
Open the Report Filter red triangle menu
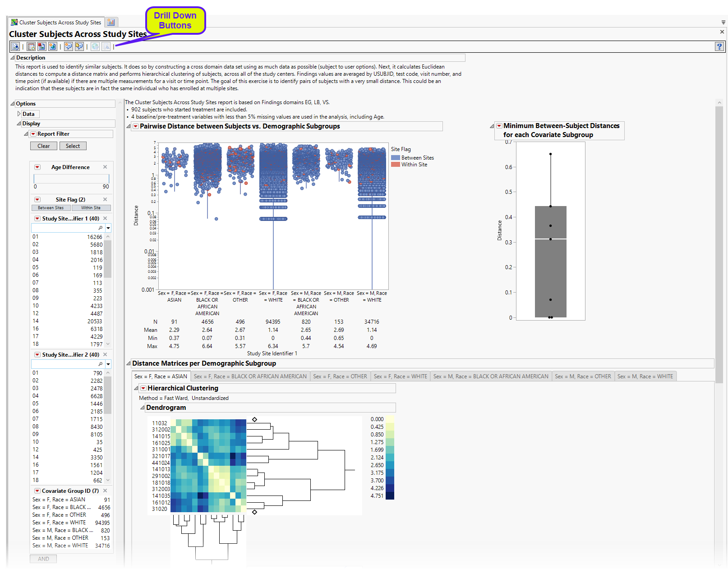[x=33, y=134]
